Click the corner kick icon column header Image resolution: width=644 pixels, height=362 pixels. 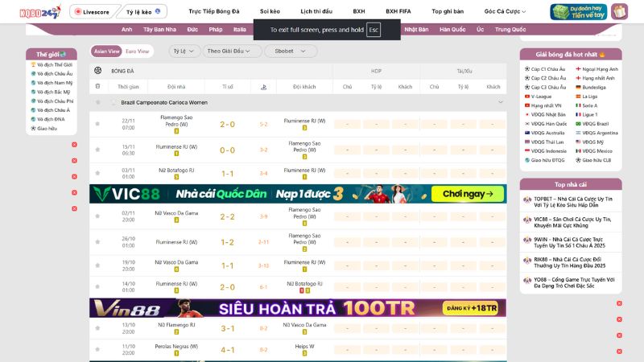[263, 86]
